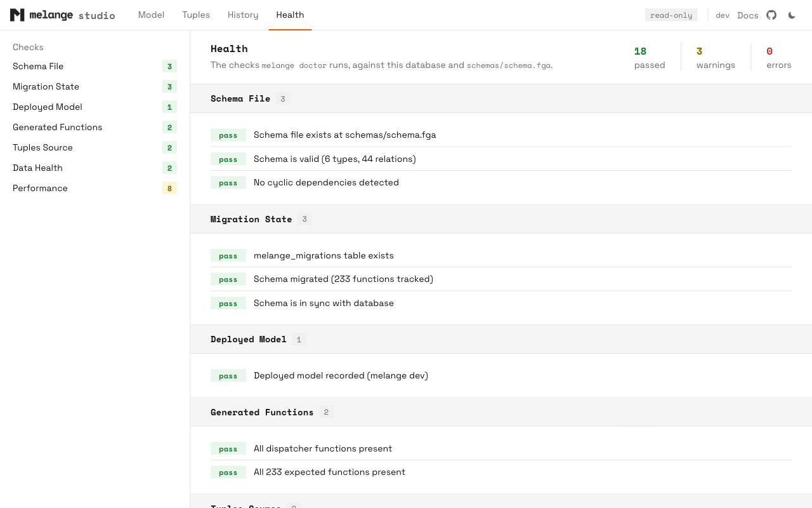
Task: Click the Deployed Model section header
Action: click(501, 339)
